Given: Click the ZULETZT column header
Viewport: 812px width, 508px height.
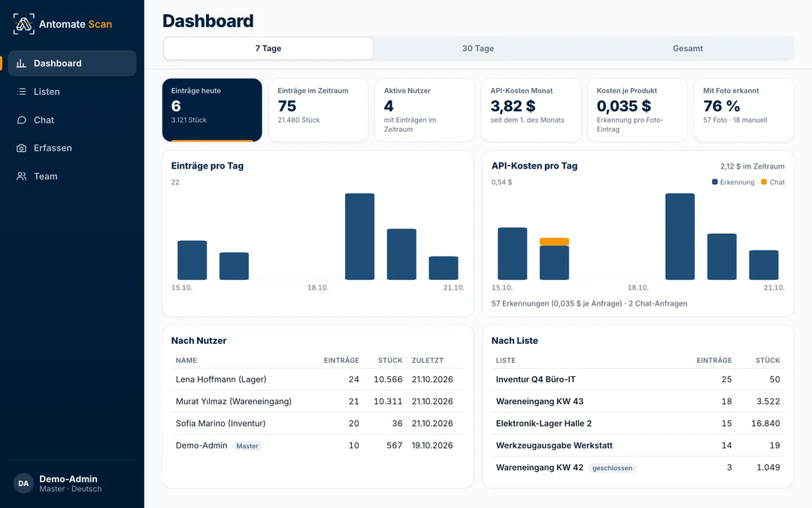Looking at the screenshot, I should click(x=428, y=360).
